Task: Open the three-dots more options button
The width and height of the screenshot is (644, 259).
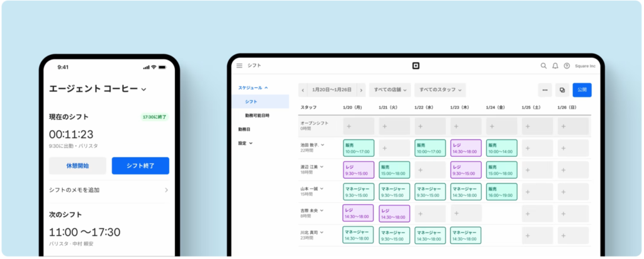Action: tap(545, 90)
